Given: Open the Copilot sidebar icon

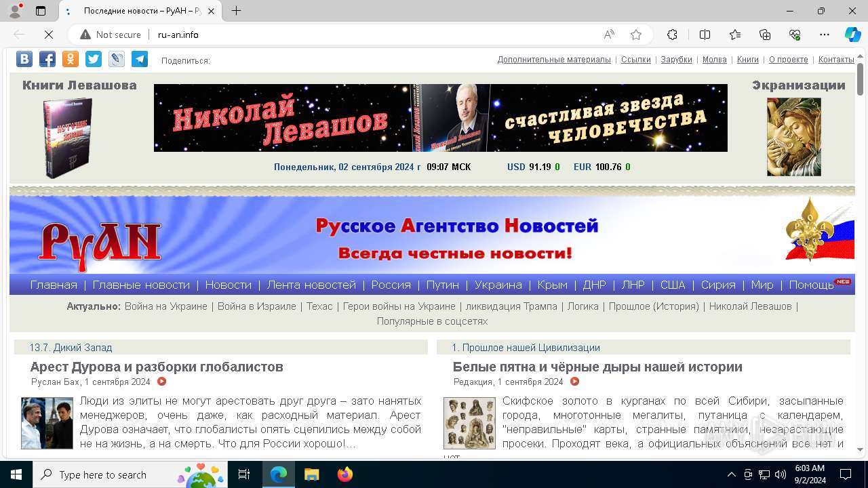Looking at the screenshot, I should point(852,35).
